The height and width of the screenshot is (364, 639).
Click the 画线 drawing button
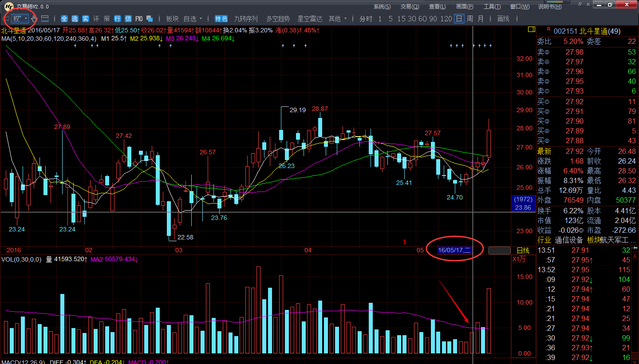point(503,19)
